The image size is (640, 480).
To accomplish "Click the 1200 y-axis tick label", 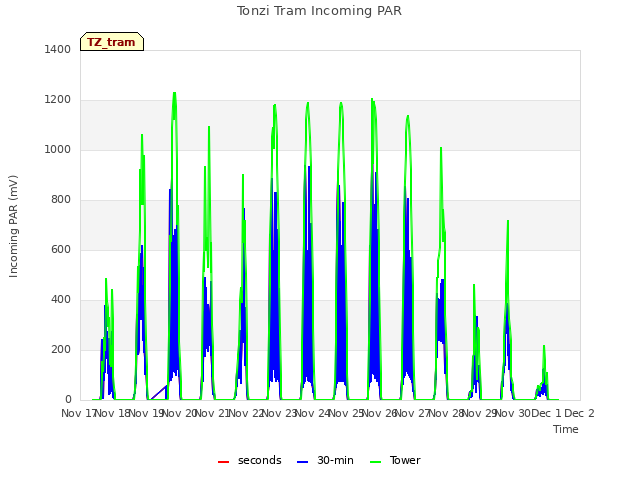I will point(58,100).
